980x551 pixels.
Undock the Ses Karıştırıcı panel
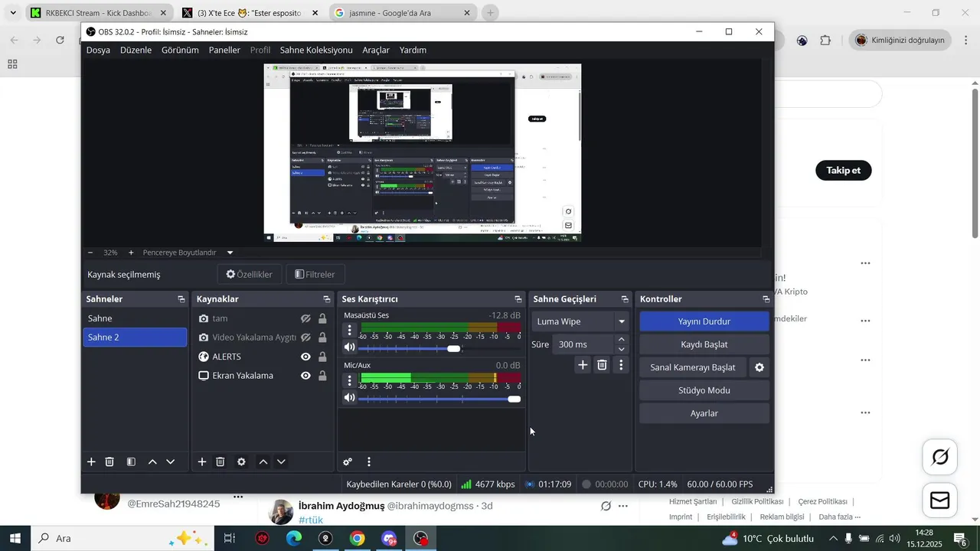(x=518, y=299)
